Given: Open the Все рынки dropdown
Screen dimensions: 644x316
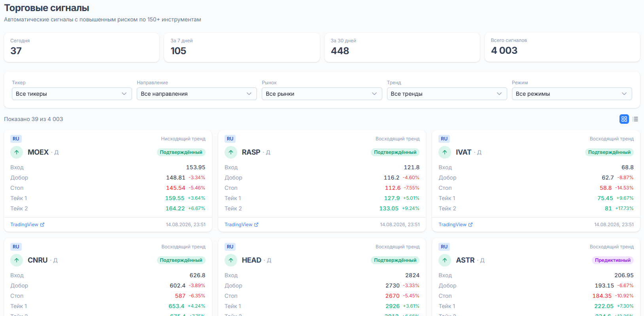Looking at the screenshot, I should click(322, 94).
